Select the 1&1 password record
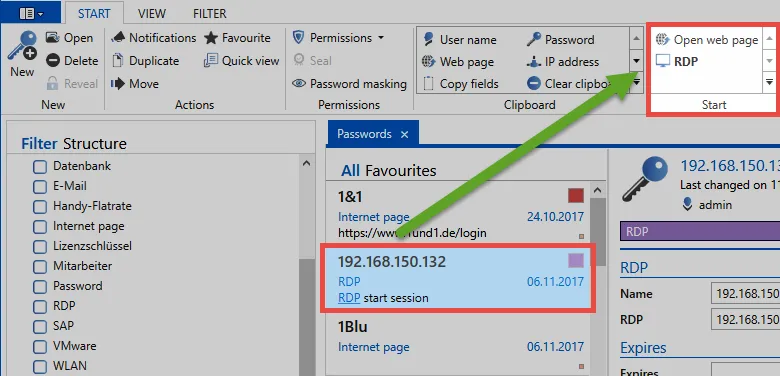 [x=458, y=213]
